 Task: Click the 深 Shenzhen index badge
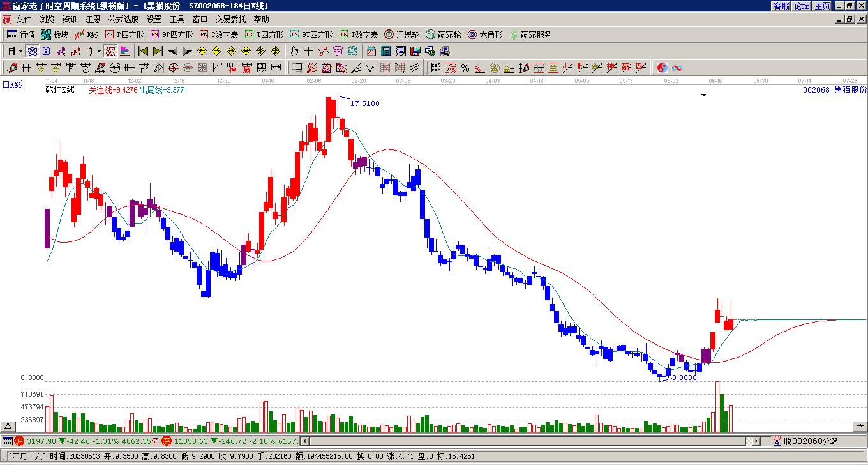pos(167,441)
